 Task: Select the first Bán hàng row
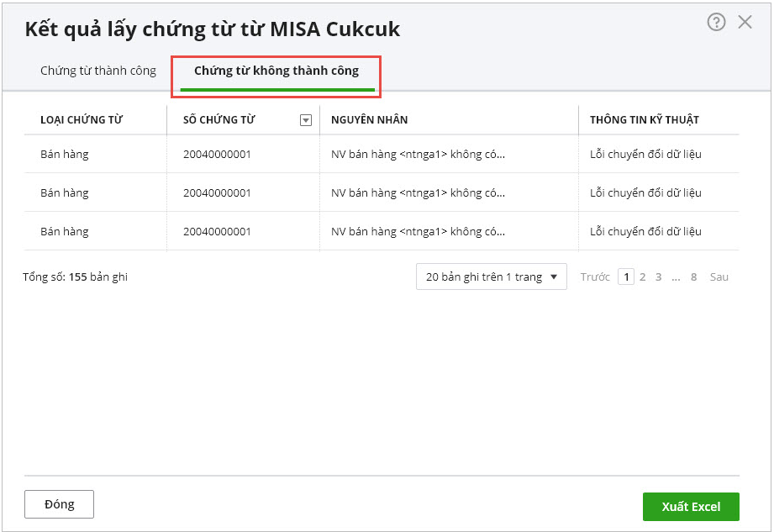pyautogui.click(x=65, y=155)
